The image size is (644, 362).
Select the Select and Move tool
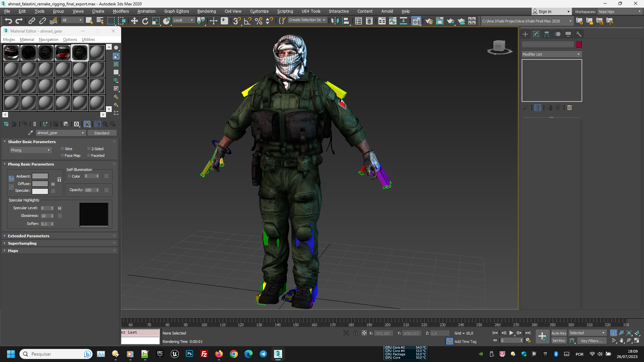[x=134, y=21]
